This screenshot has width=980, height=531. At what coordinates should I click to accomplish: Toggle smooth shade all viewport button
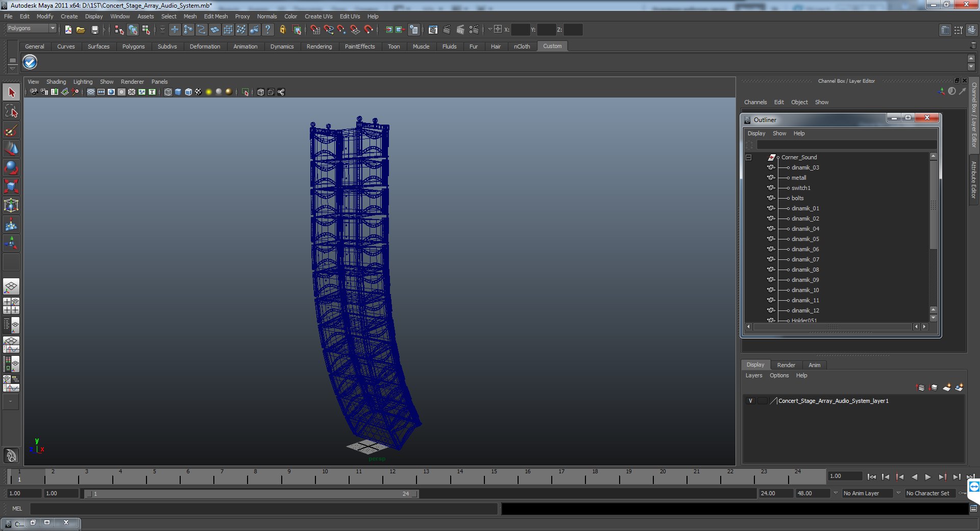(178, 92)
